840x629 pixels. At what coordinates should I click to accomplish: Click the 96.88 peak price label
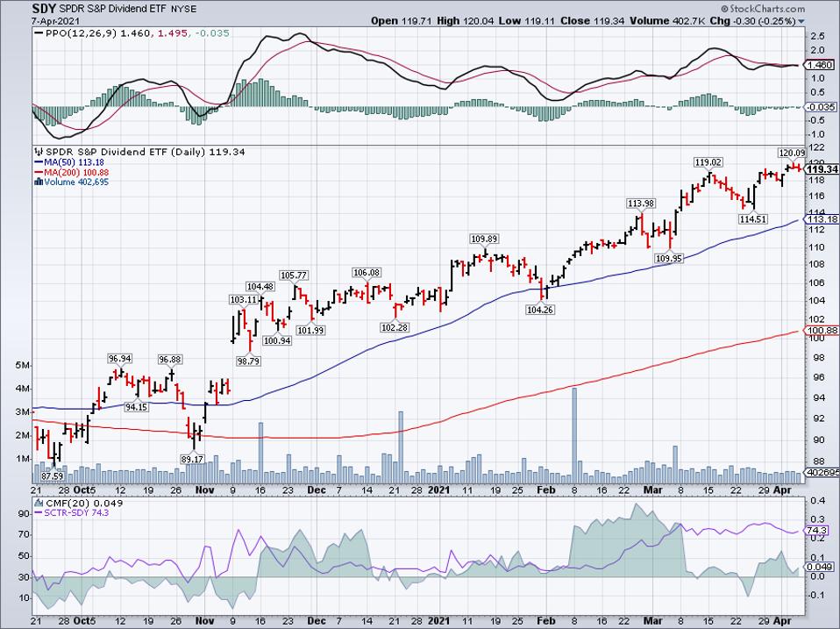click(x=170, y=359)
